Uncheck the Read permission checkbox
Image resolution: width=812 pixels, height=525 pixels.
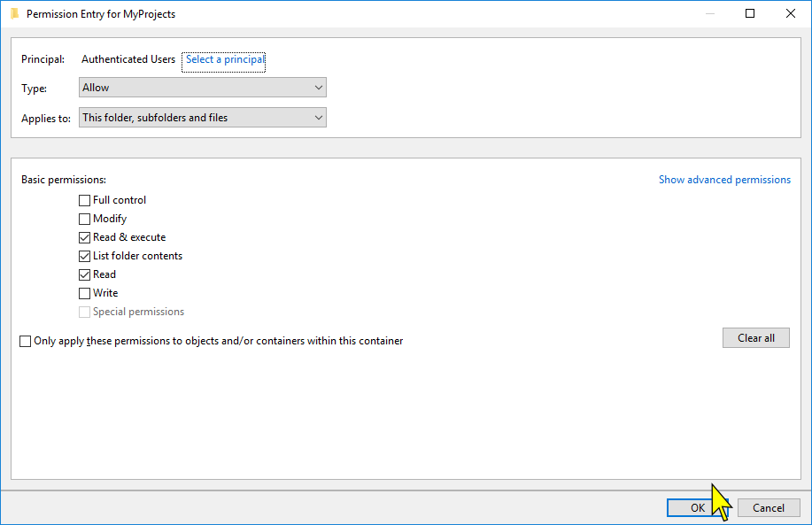pos(84,275)
